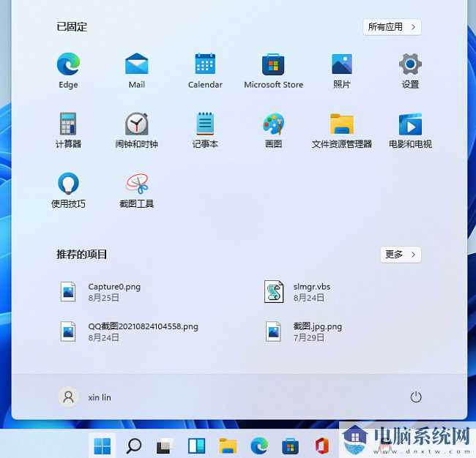Screen dimensions: 476x458
Task: Open 电影和电视 app
Action: (x=410, y=130)
